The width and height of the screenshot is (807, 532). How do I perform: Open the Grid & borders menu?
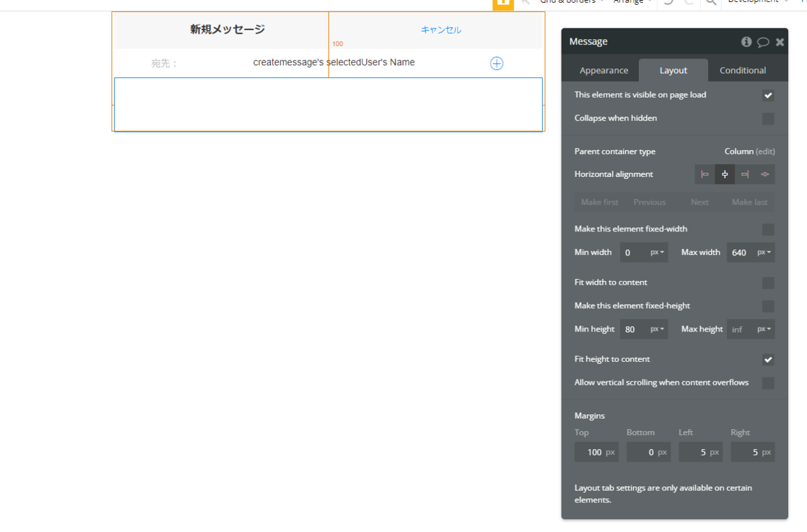tap(572, 2)
